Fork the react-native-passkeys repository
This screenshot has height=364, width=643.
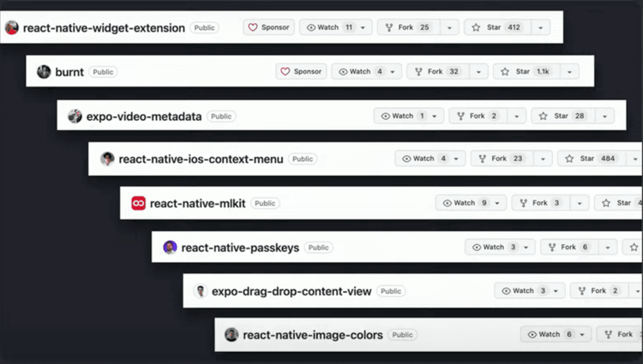pos(569,247)
